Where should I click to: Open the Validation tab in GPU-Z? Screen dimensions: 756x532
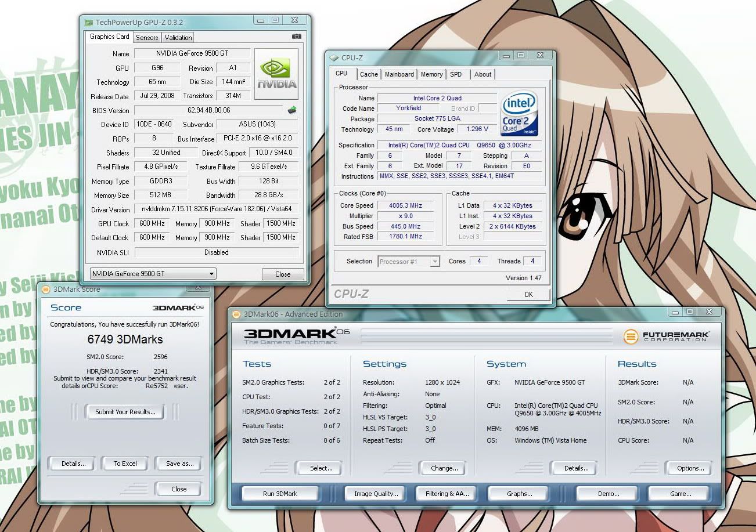pyautogui.click(x=178, y=38)
